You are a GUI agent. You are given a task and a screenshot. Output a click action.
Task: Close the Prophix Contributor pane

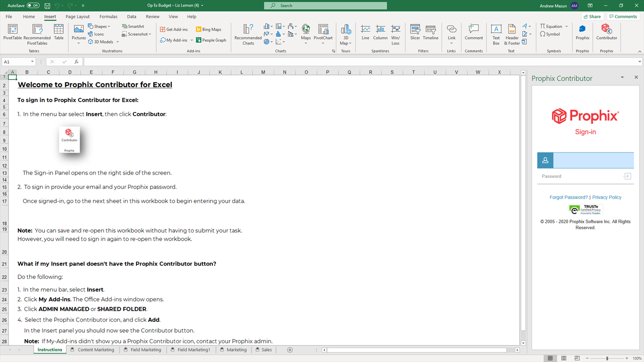636,77
